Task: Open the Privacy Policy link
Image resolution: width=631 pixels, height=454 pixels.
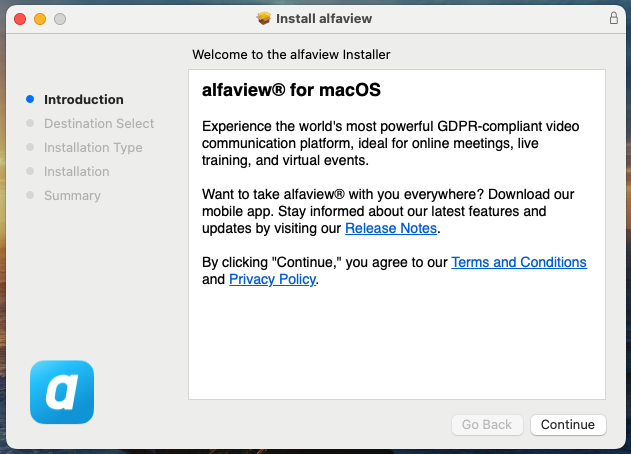Action: point(272,279)
